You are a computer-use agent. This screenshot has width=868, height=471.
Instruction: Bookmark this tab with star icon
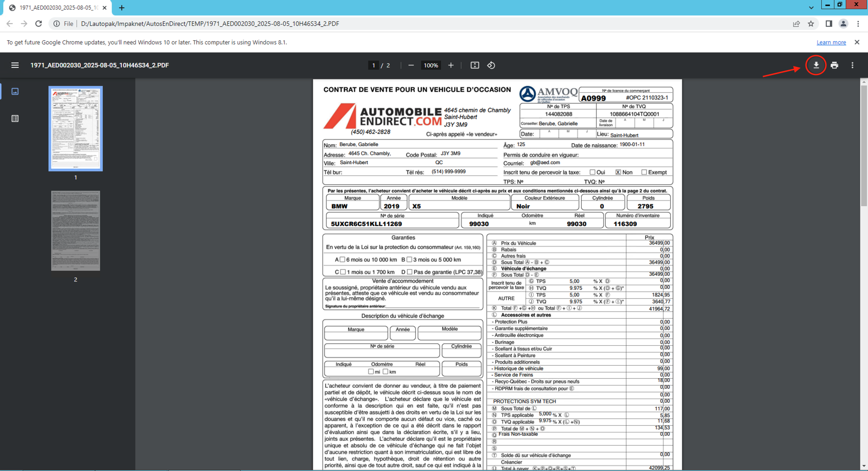811,24
